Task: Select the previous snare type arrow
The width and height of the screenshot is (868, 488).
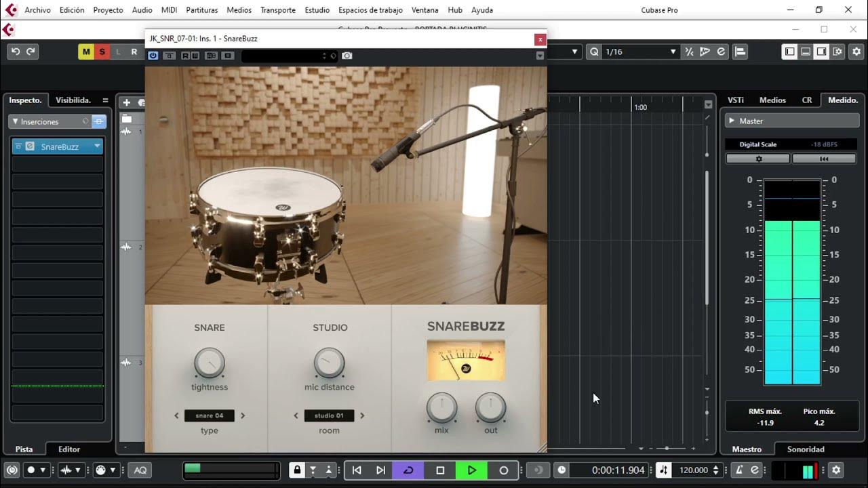Action: 176,415
